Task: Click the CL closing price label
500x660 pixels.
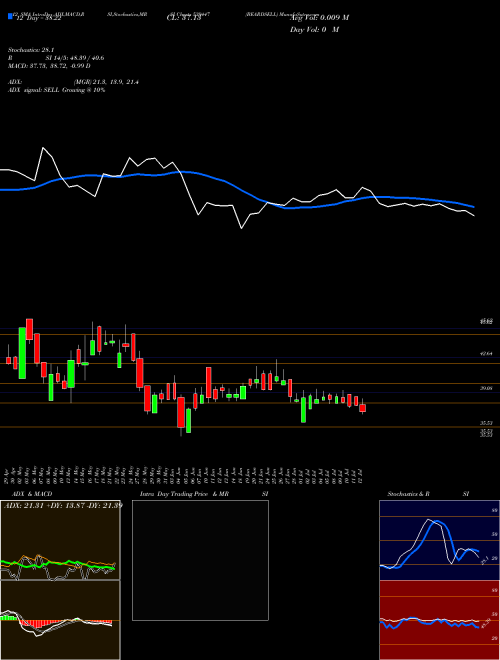Action: coord(184,19)
